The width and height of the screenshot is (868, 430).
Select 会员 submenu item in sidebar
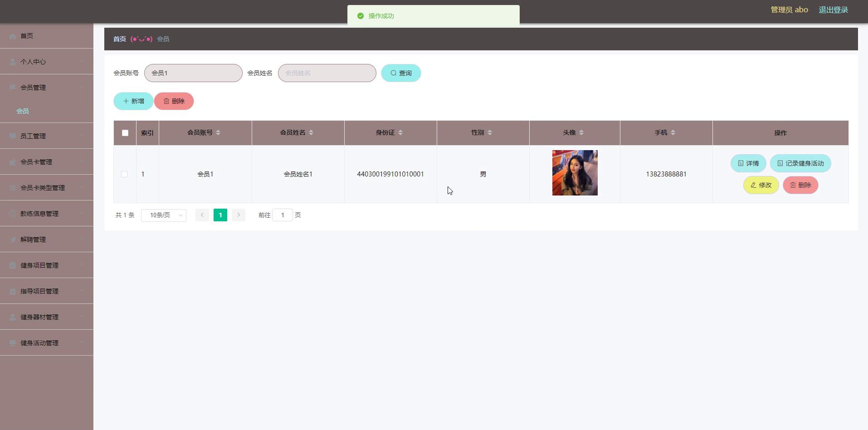click(23, 111)
